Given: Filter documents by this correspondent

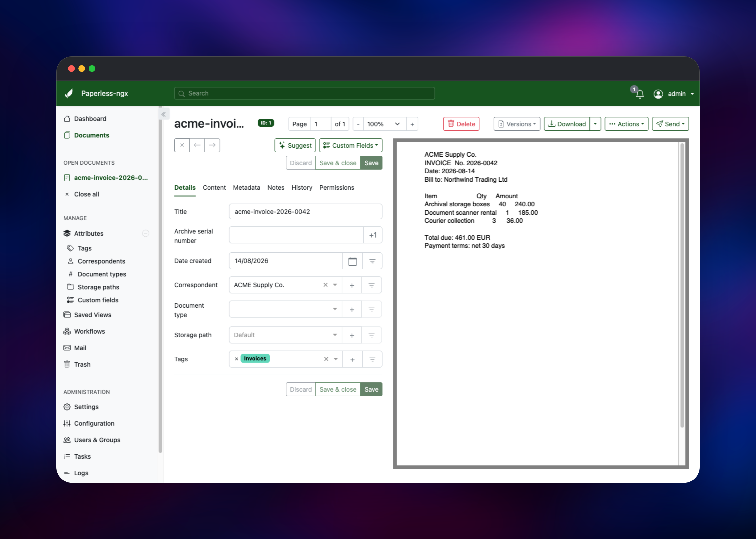Looking at the screenshot, I should [x=372, y=285].
